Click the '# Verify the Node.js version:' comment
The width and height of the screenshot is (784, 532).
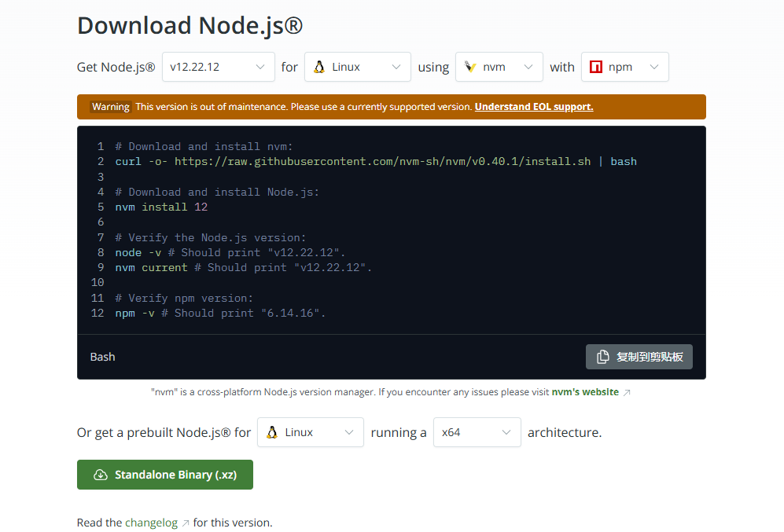(x=211, y=238)
